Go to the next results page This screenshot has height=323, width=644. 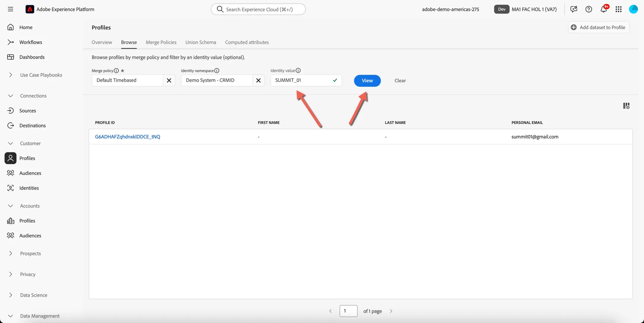click(x=391, y=311)
